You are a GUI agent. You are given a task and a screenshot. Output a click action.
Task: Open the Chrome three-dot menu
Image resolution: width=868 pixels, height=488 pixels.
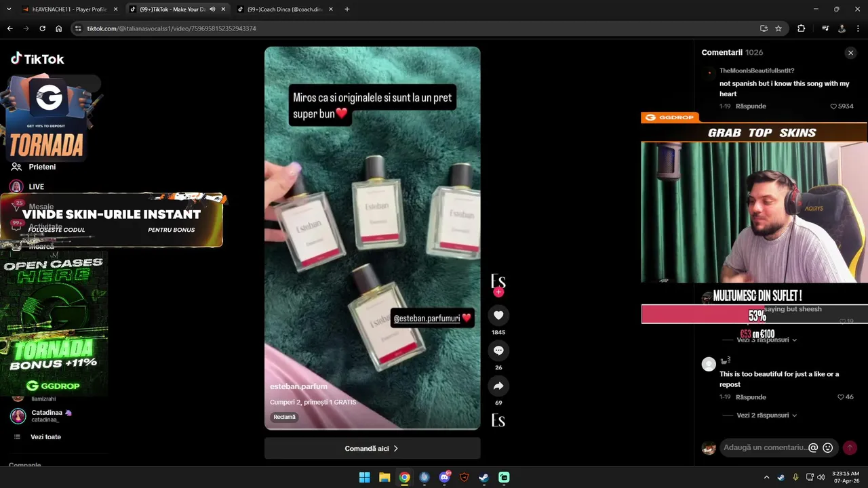[x=858, y=28]
